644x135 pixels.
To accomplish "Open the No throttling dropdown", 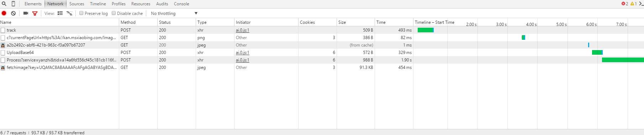I will pyautogui.click(x=174, y=13).
